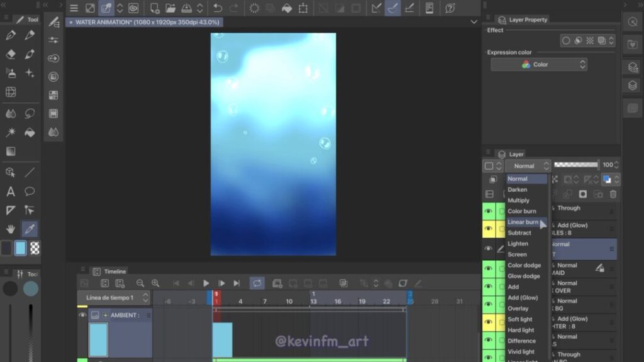Screen dimensions: 644x362
Task: Click the Effect icons stepper arrows in Layer Property
Action: pyautogui.click(x=611, y=41)
